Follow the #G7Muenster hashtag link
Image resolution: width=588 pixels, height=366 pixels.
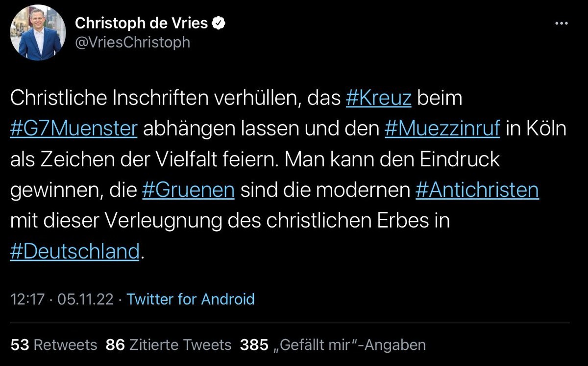coord(73,129)
